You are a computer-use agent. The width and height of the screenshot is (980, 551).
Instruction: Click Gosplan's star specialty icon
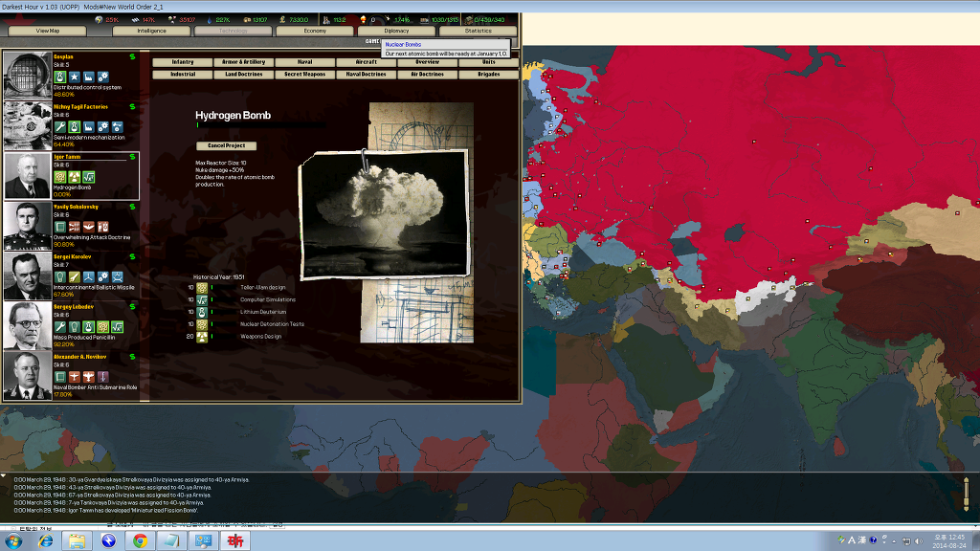click(75, 77)
